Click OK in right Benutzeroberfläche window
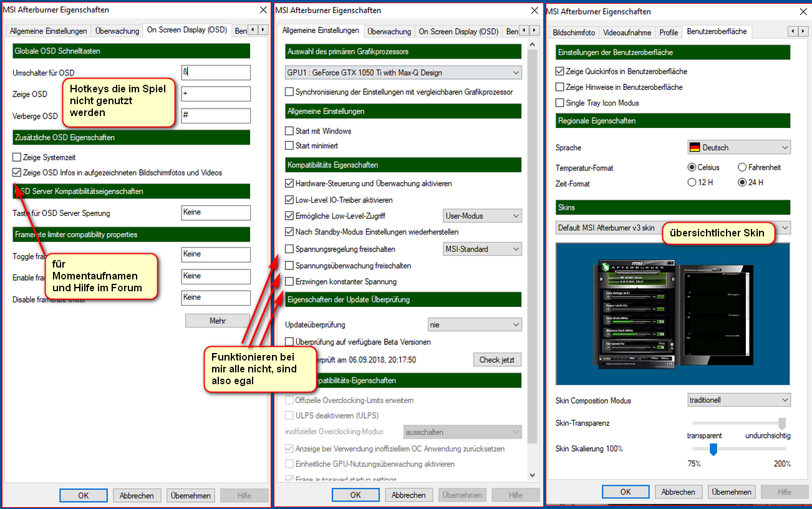 click(626, 492)
